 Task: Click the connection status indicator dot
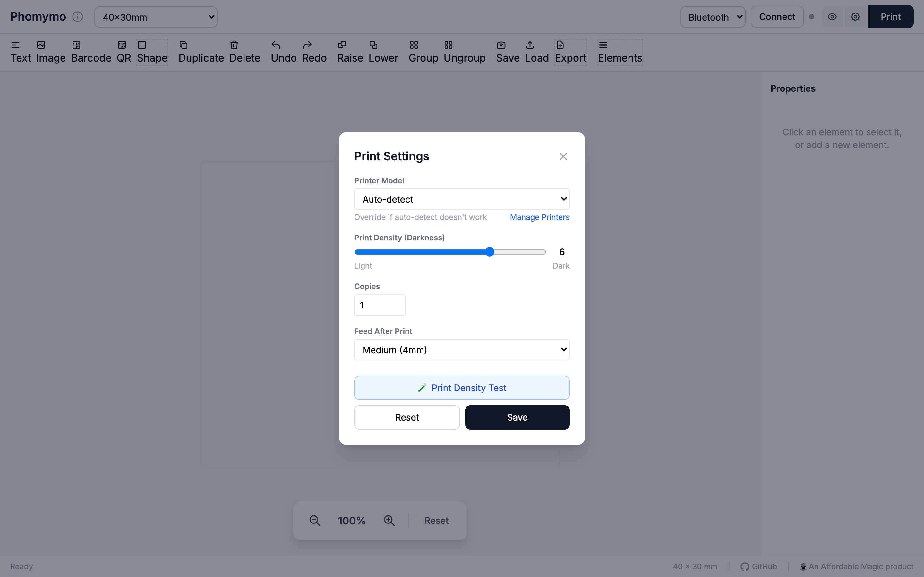pos(812,16)
